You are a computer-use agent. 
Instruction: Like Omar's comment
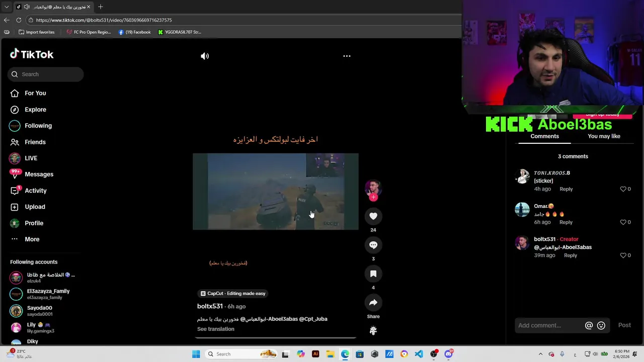pyautogui.click(x=623, y=222)
